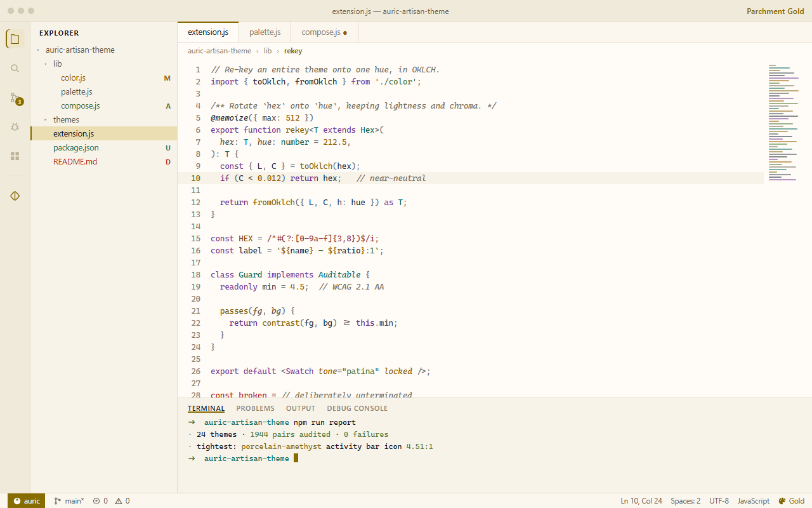Viewport: 812px width, 508px height.
Task: Select extension.js row in the Explorer tree
Action: coord(104,133)
